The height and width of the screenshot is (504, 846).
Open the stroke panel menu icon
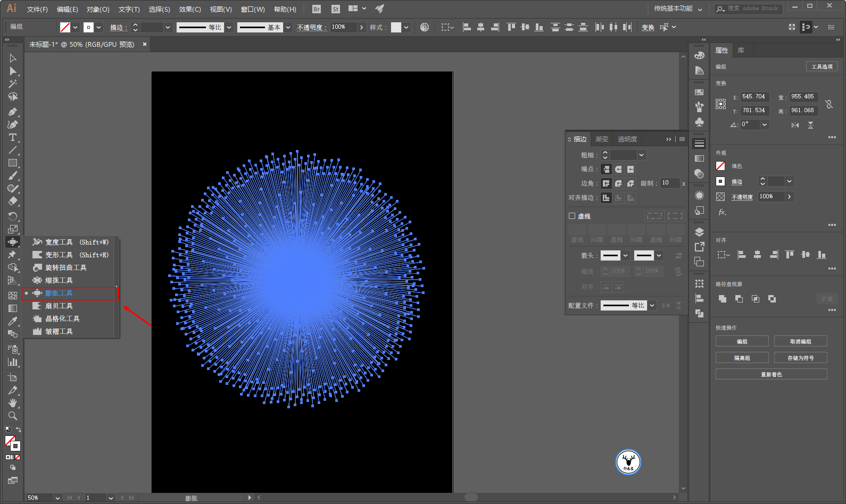682,139
